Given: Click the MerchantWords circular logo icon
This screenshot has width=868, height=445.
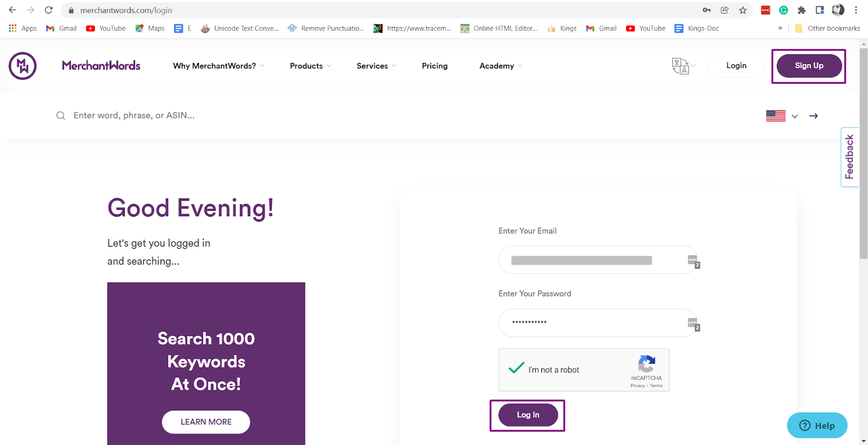Looking at the screenshot, I should [x=23, y=66].
